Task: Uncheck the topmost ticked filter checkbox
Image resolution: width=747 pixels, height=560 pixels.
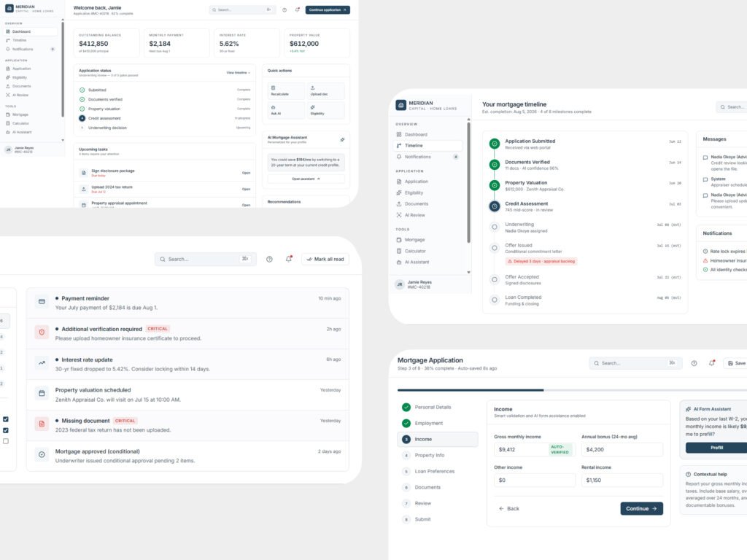Action: 6,419
